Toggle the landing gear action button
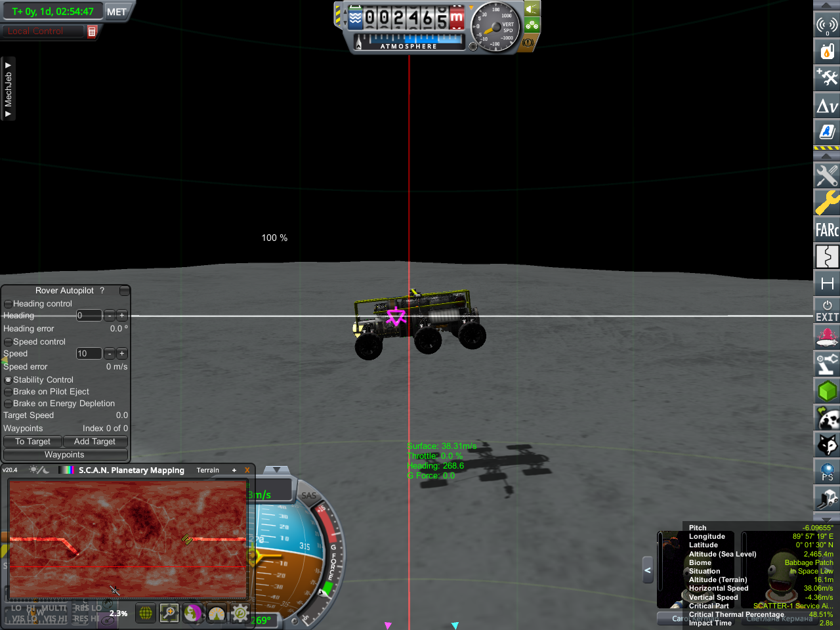 pos(532,26)
